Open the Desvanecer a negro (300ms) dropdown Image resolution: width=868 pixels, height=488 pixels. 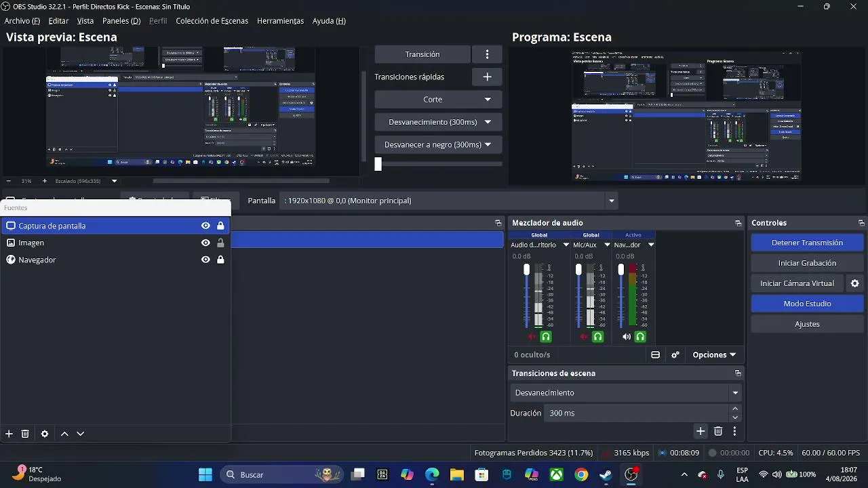tap(438, 144)
